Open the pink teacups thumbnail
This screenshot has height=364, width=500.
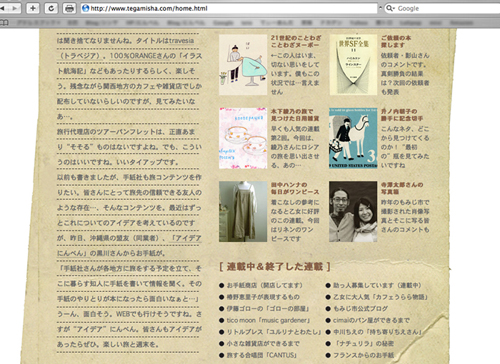243,138
